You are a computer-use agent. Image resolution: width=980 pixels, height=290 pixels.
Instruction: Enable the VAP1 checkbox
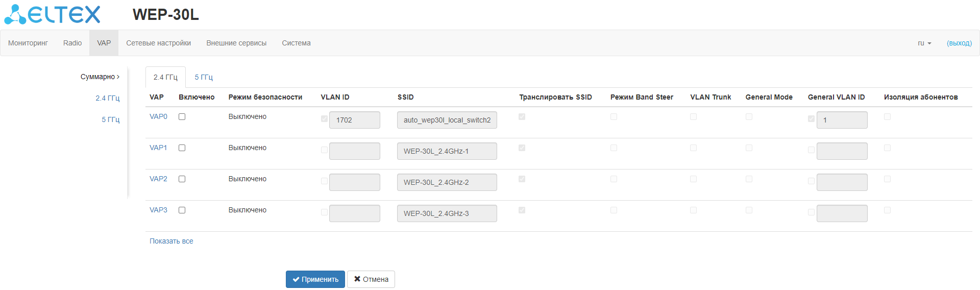pos(182,148)
